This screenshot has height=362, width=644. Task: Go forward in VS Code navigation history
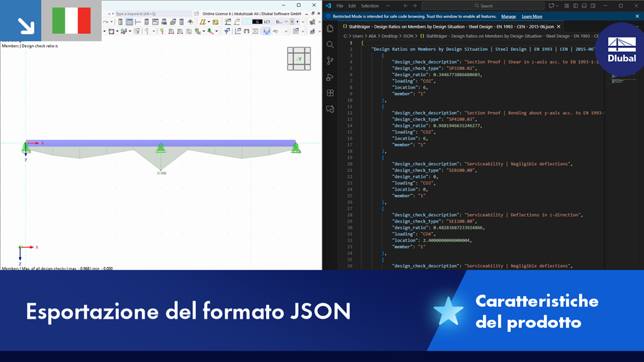click(414, 6)
